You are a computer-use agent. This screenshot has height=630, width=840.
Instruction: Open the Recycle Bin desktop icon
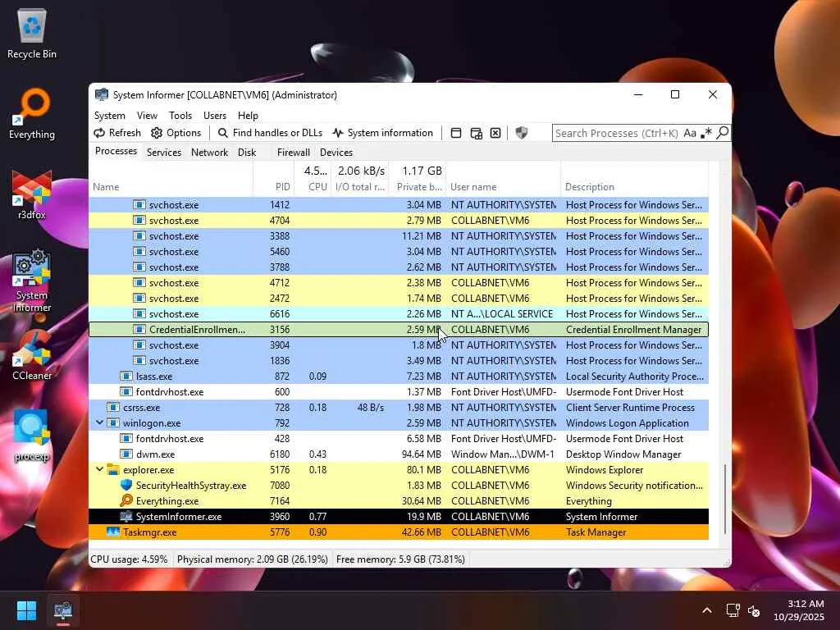pos(32,34)
